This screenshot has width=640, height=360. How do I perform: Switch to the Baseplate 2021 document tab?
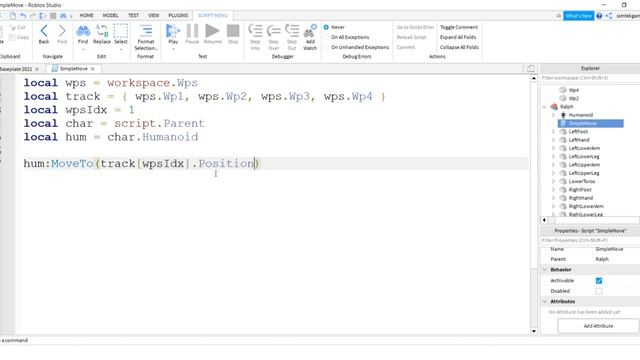(16, 69)
